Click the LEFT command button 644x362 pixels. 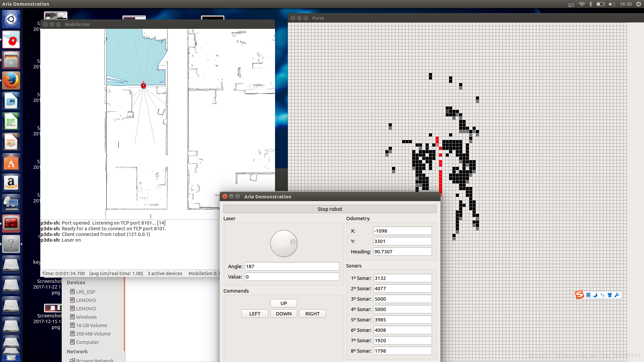pos(255,313)
